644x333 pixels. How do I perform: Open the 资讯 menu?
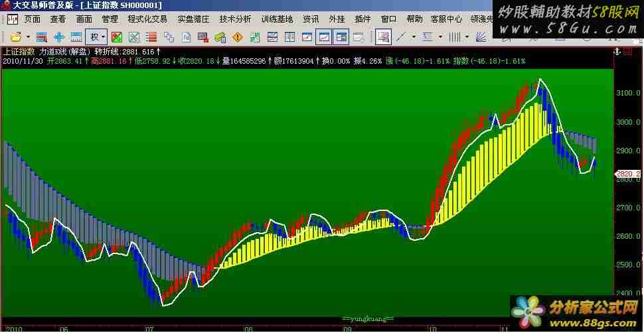[311, 19]
